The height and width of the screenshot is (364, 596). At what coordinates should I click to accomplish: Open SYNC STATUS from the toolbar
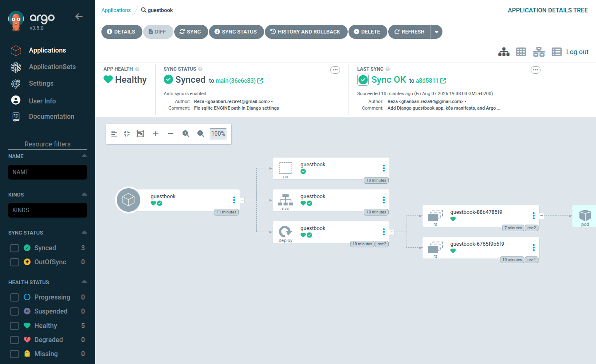(x=236, y=32)
